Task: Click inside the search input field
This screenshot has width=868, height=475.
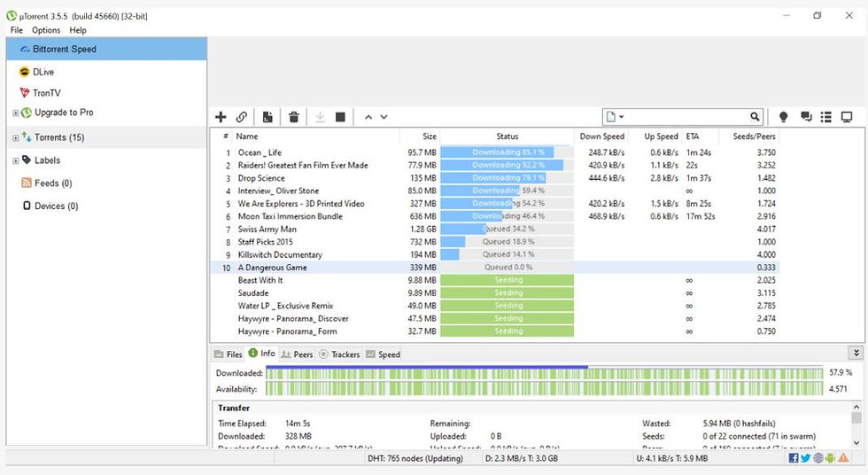Action: click(688, 117)
